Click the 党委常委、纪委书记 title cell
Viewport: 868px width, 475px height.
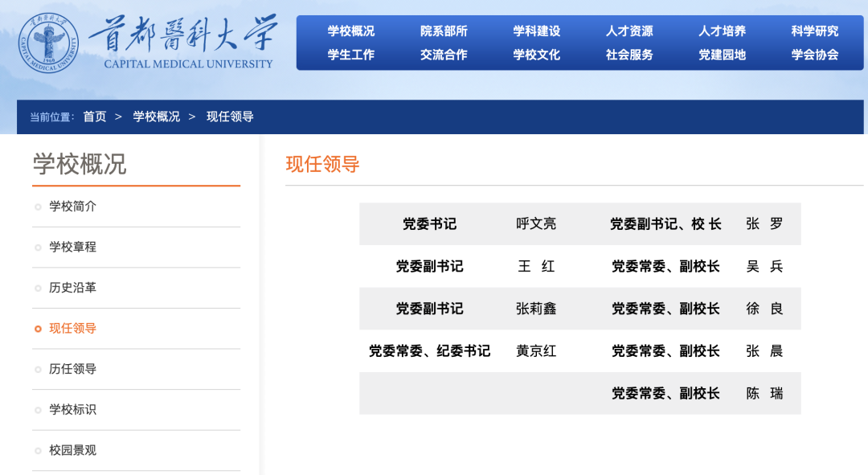429,351
